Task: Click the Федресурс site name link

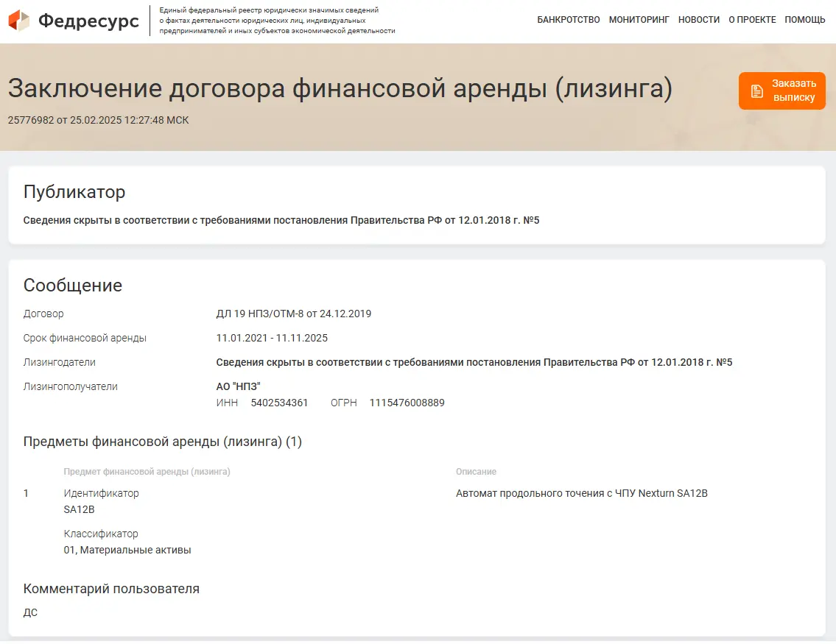Action: coord(88,21)
